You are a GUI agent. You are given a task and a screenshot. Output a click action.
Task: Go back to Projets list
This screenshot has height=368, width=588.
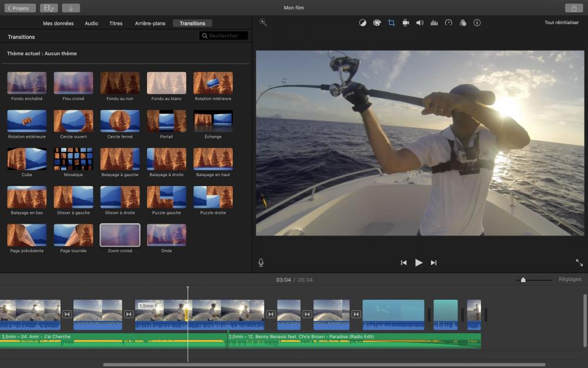click(20, 8)
